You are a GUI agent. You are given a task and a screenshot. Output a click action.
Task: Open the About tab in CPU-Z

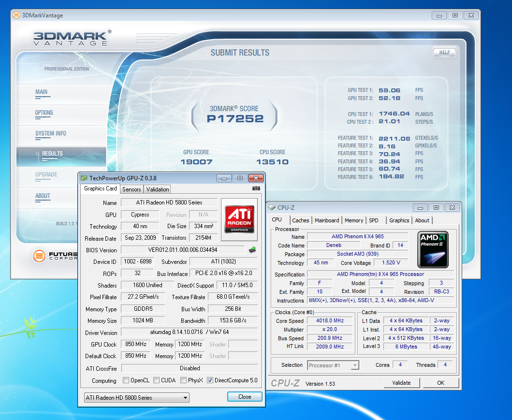point(422,220)
